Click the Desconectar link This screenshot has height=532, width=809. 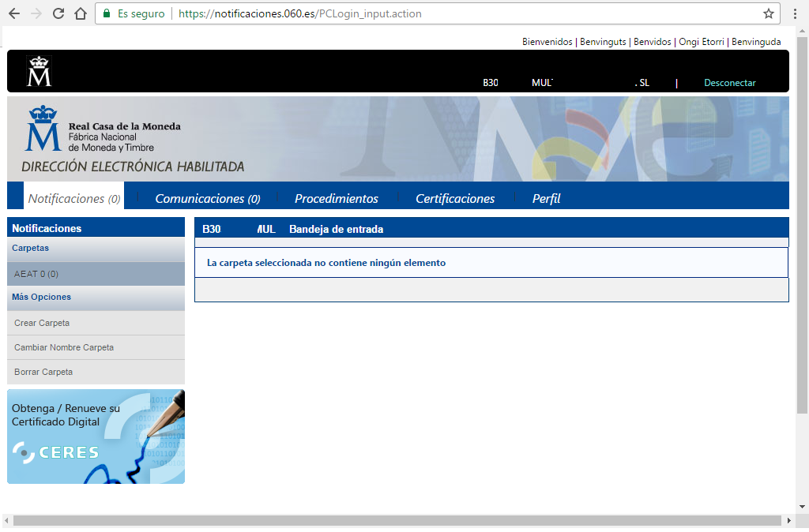tap(729, 83)
